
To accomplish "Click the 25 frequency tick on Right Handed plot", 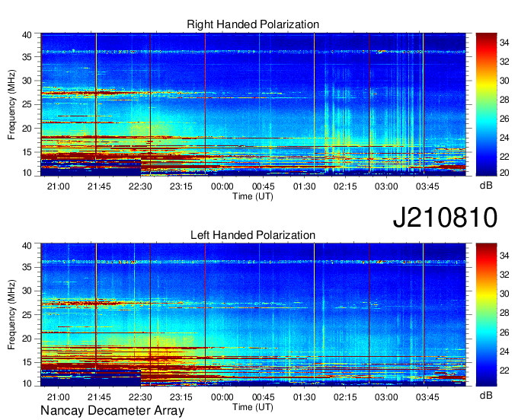I will [x=27, y=104].
